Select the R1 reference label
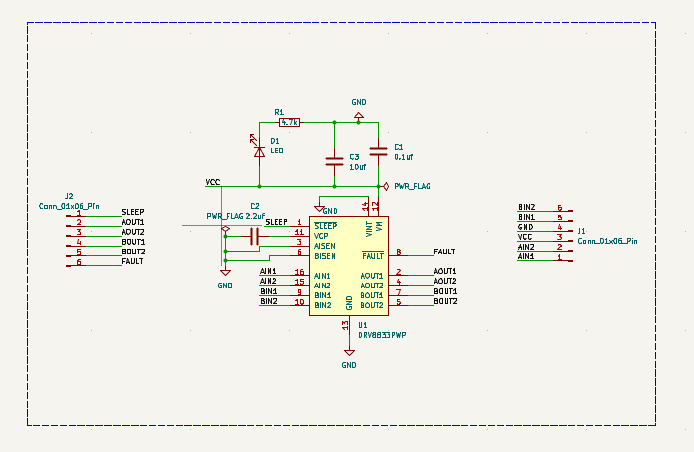Image resolution: width=694 pixels, height=452 pixels. click(279, 112)
